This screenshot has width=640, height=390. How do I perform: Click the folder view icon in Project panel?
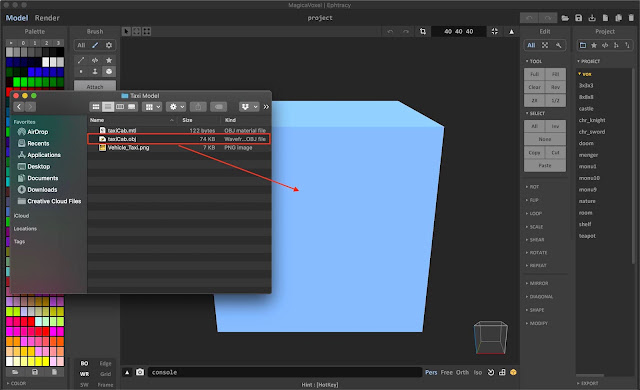click(583, 45)
